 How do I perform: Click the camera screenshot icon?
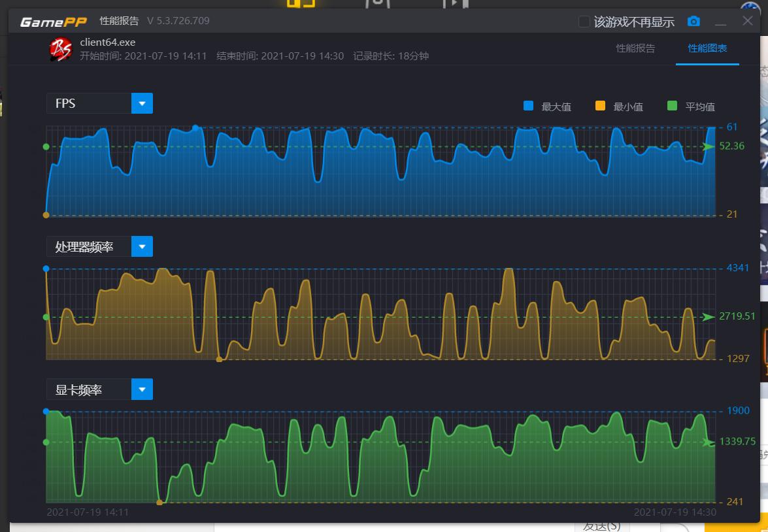pos(693,22)
